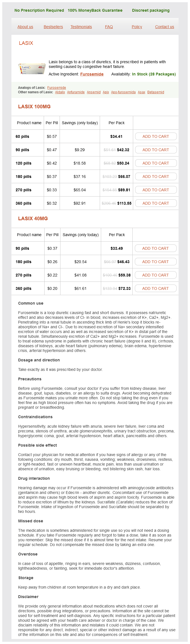Add Lasix 40mg 360 pills to cart
Image resolution: width=190 pixels, height=644 pixels.
click(155, 288)
